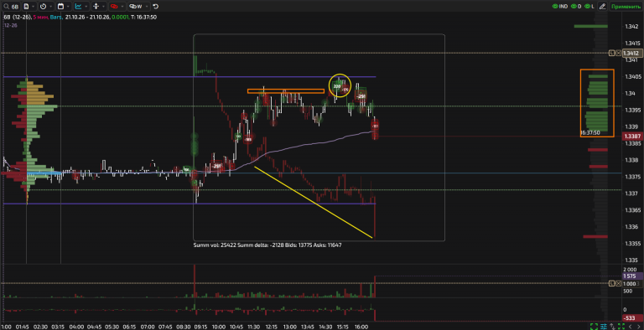Click the pencil drawing tools icon
Screen dimensions: 644x330
click(603, 6)
